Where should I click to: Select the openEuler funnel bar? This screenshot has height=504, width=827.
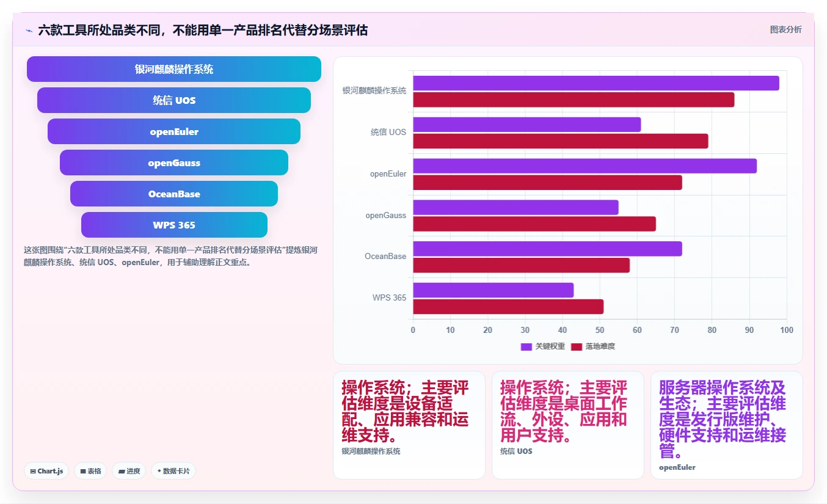tap(174, 131)
